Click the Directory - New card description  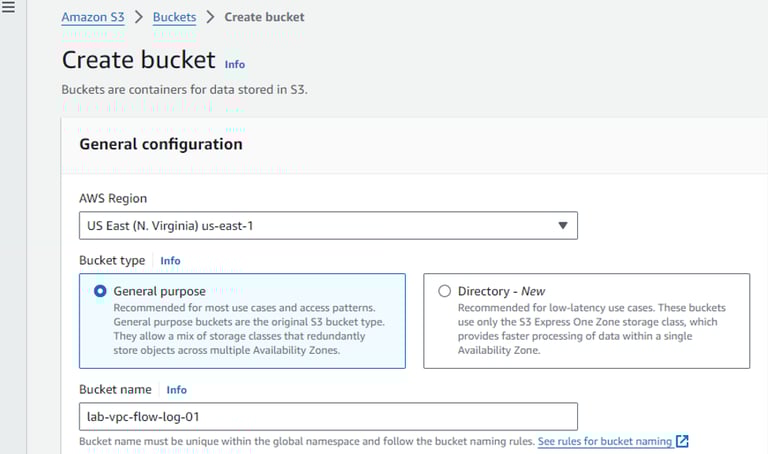[592, 328]
